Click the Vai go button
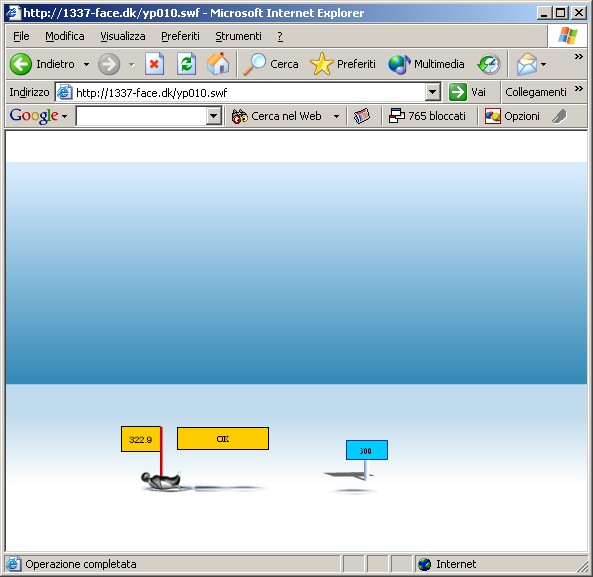 (467, 92)
